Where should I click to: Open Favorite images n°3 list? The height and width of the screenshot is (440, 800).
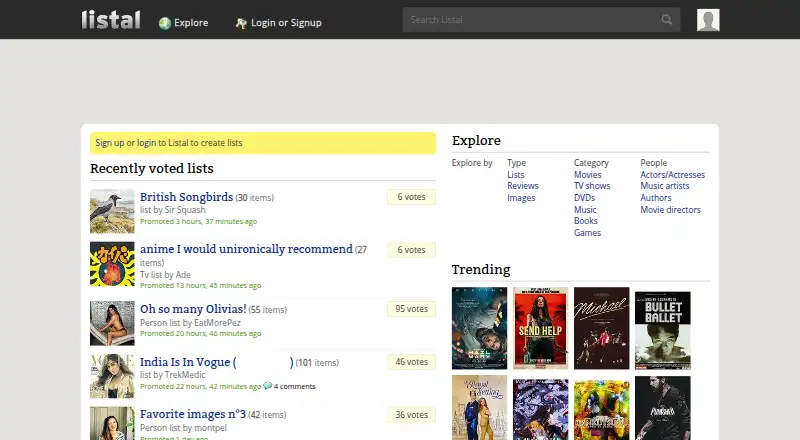pos(193,414)
